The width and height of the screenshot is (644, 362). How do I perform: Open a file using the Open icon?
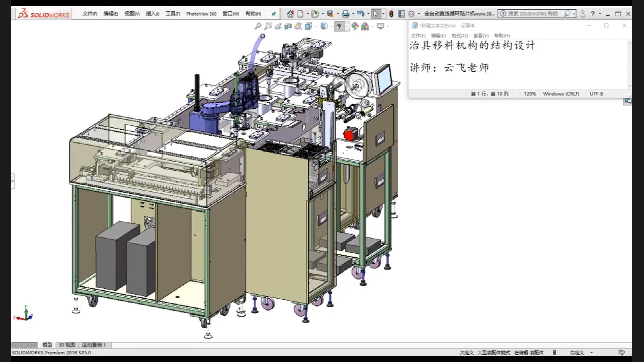click(315, 14)
